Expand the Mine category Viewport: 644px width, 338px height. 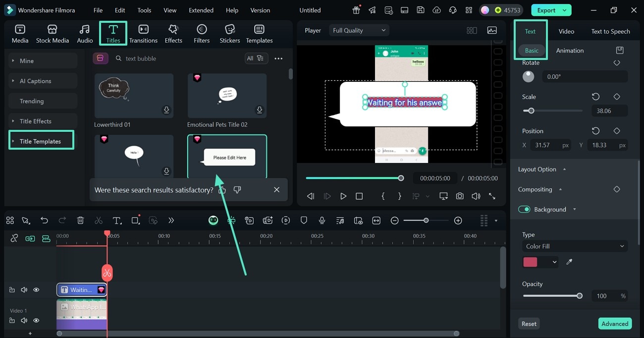(43, 60)
